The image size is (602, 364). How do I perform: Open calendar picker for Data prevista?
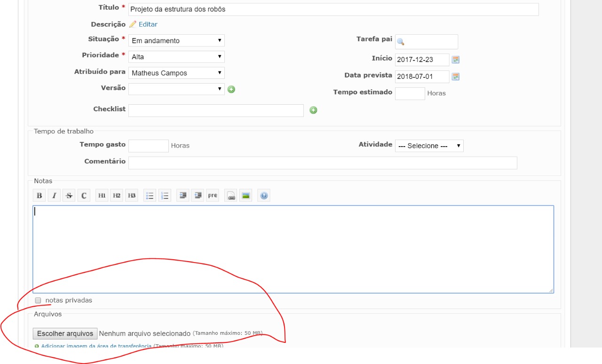455,77
